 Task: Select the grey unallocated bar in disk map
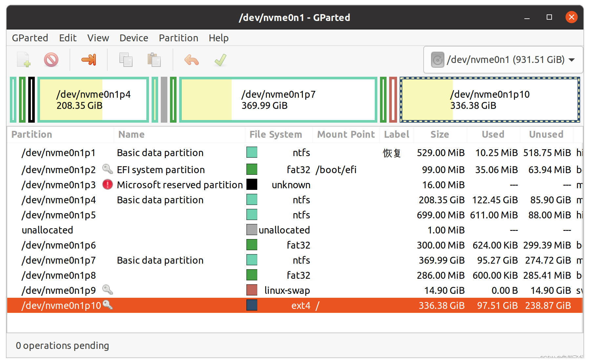coord(164,100)
